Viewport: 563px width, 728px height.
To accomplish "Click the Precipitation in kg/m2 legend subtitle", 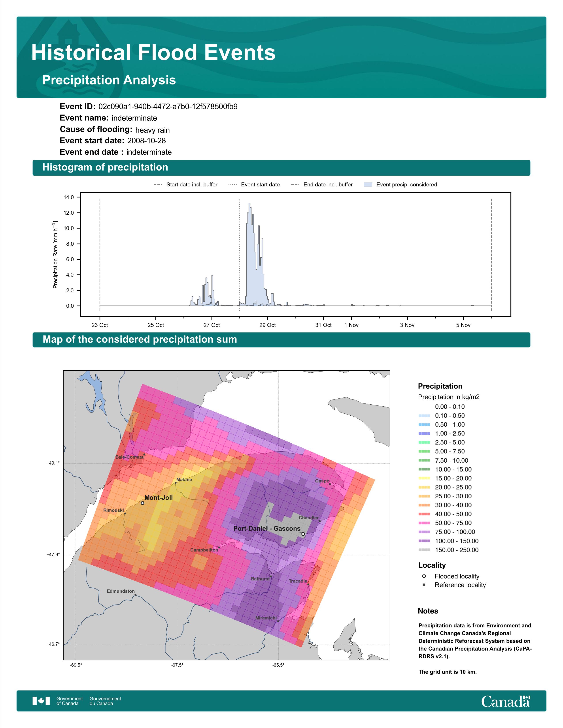I will click(449, 397).
